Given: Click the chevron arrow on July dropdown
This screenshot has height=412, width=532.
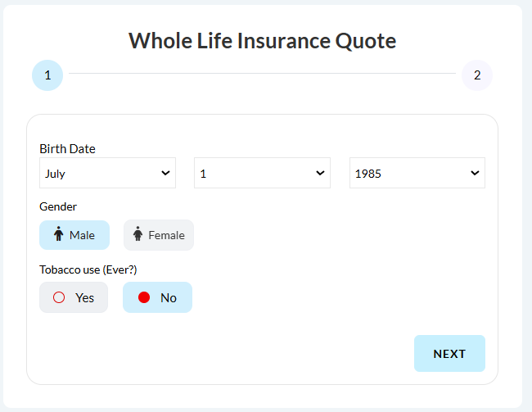Looking at the screenshot, I should pyautogui.click(x=165, y=173).
